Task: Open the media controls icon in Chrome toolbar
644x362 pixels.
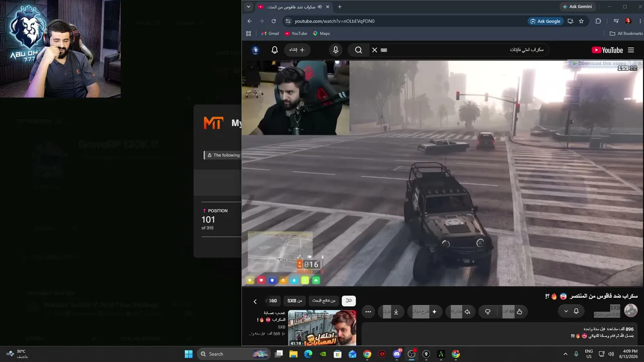Action: pos(616,21)
